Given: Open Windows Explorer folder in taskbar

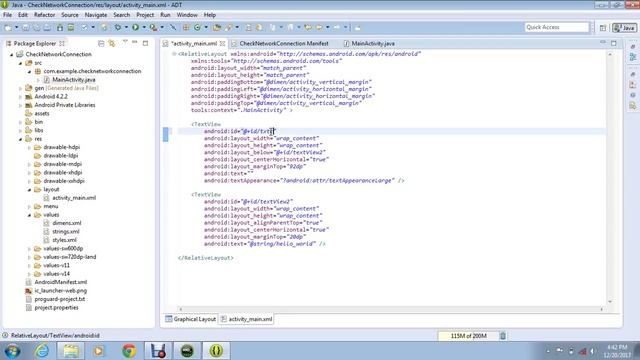Looking at the screenshot, I should pyautogui.click(x=71, y=351).
